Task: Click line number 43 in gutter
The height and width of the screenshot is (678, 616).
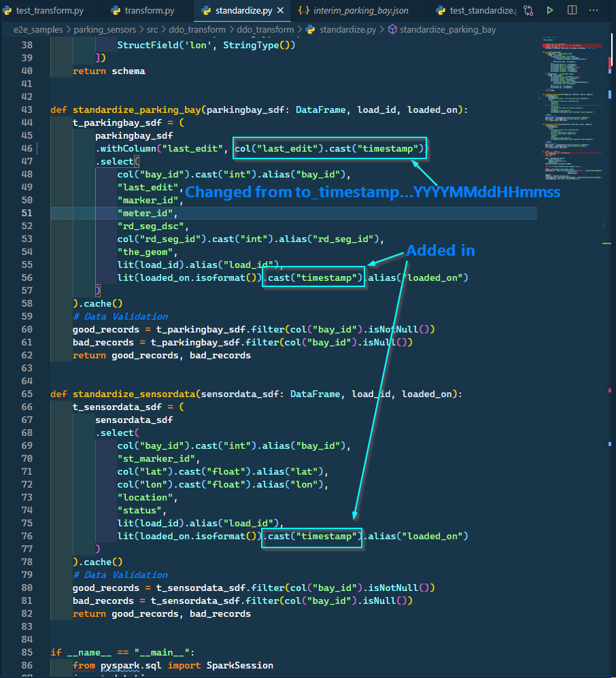Action: point(27,109)
